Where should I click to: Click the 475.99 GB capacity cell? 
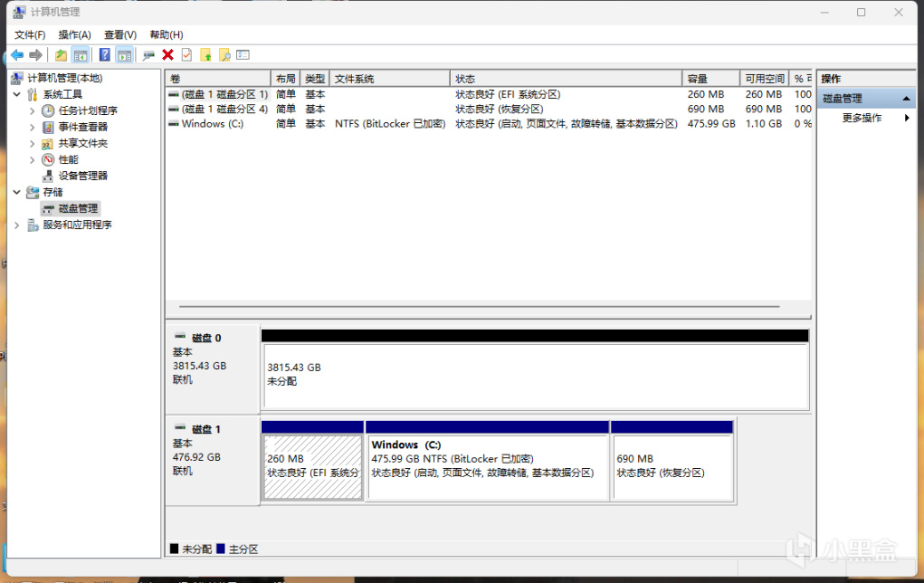click(711, 124)
